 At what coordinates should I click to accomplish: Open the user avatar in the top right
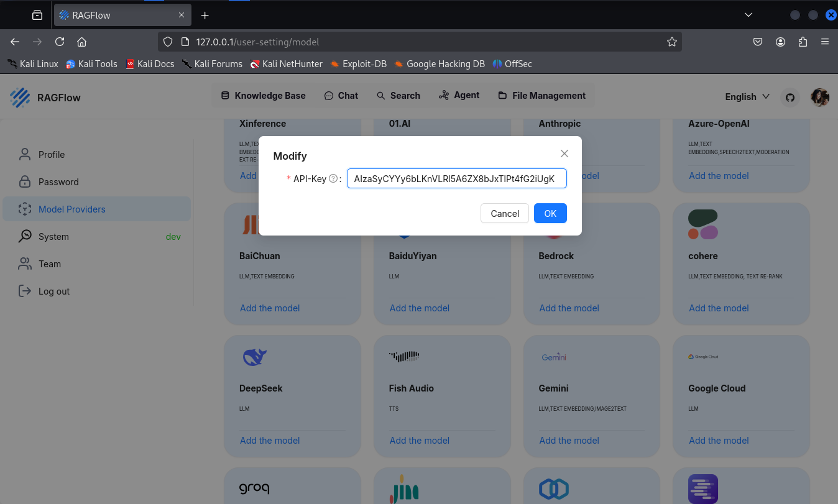819,97
